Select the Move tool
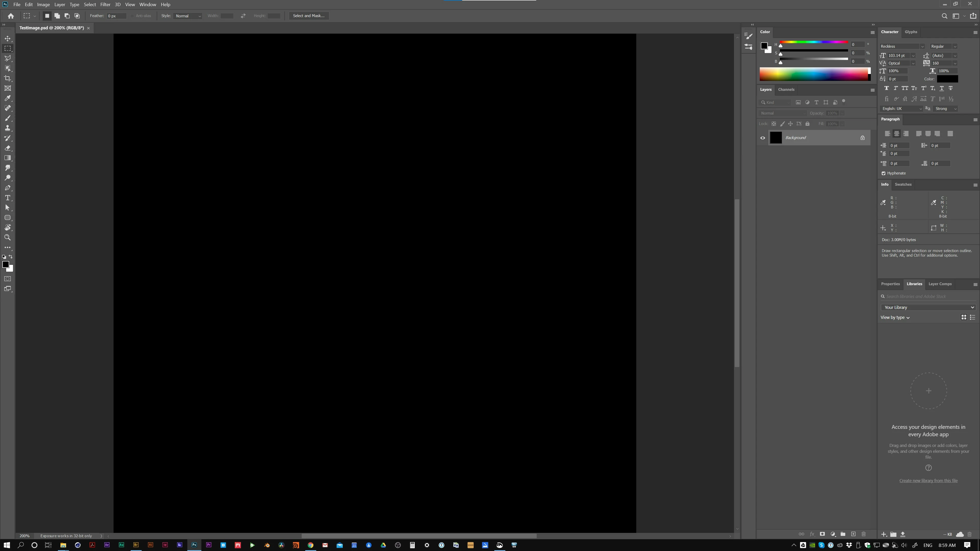The image size is (980, 551). pos(8,39)
